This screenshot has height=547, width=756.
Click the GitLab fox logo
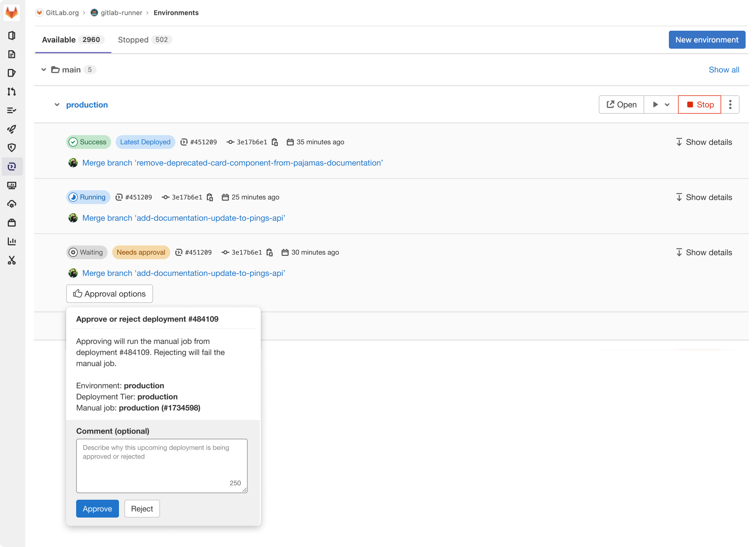[12, 13]
